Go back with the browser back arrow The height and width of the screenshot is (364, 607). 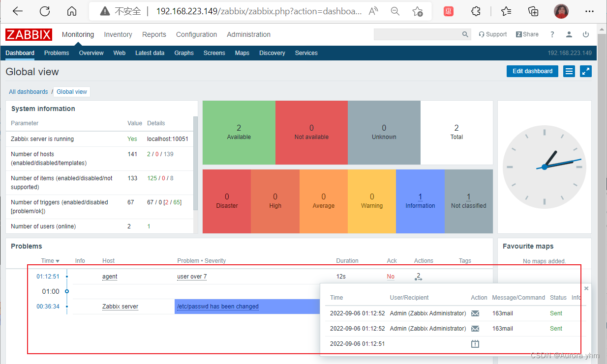[18, 11]
